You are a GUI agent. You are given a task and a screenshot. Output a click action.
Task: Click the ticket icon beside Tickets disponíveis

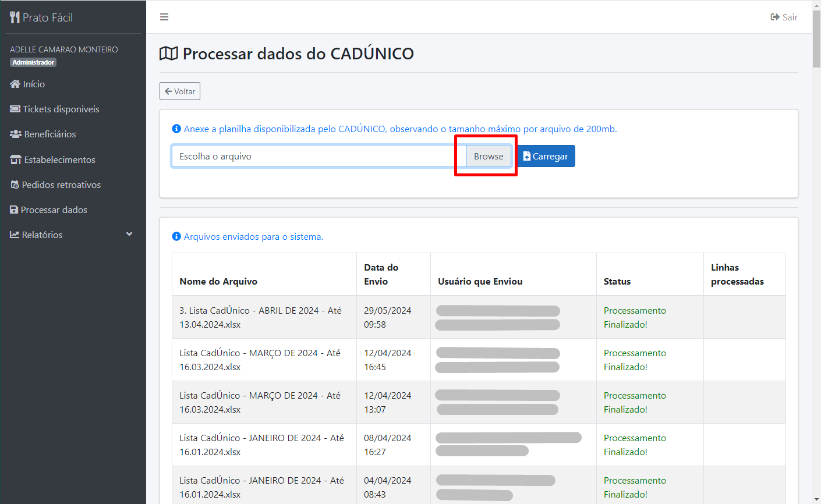pos(15,109)
